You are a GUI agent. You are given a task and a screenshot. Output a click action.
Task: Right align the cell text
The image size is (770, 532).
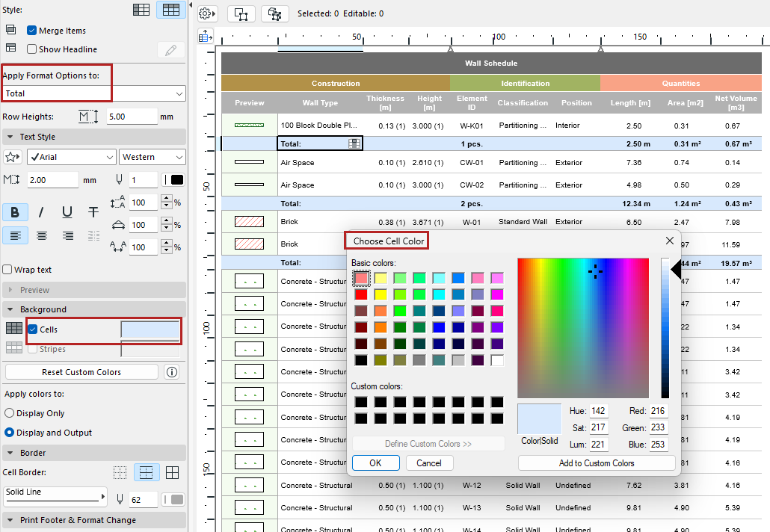coord(67,235)
